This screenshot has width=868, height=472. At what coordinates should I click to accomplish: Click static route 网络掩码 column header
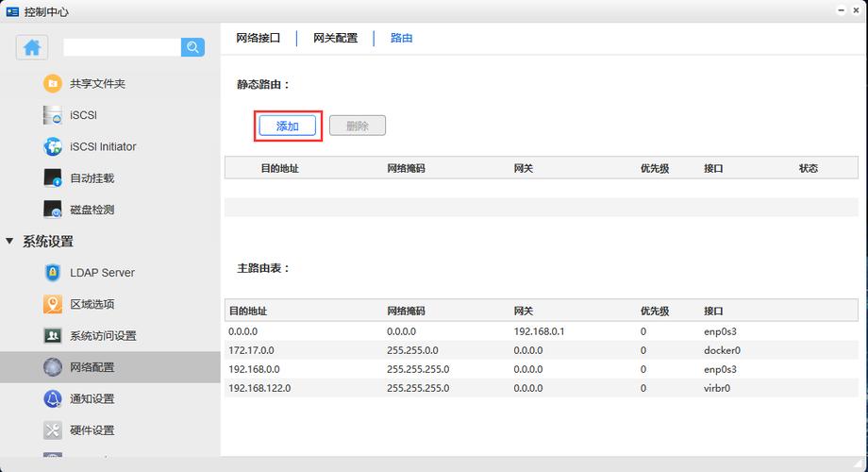406,168
